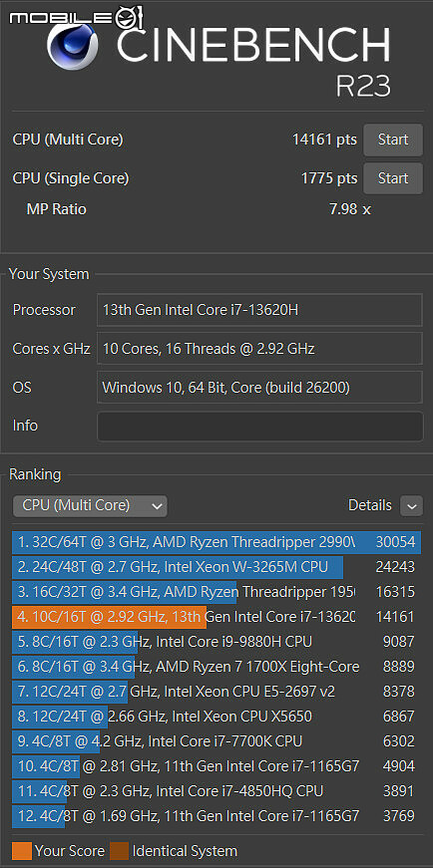Select the Core i7-4850HQ ranking entry

coord(216,791)
